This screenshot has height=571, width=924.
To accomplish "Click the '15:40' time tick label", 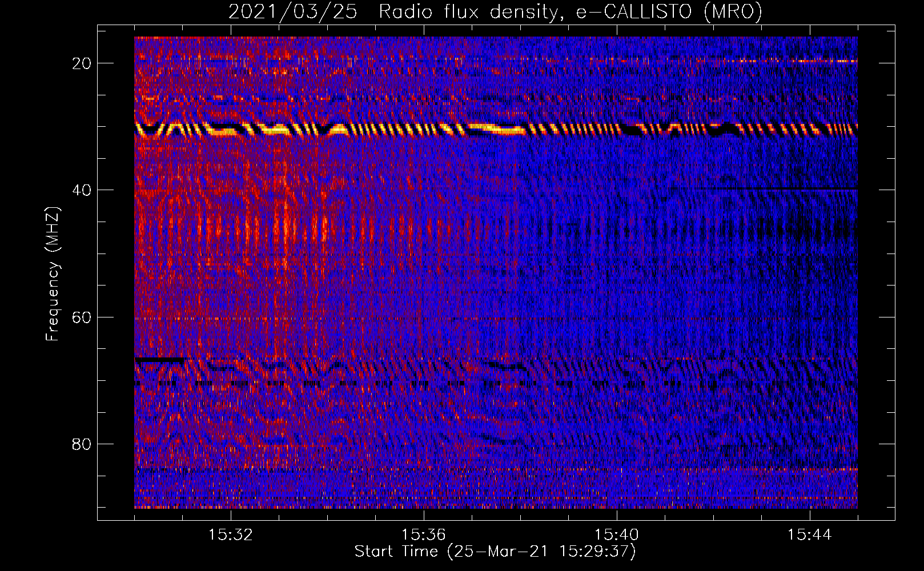I will click(617, 534).
